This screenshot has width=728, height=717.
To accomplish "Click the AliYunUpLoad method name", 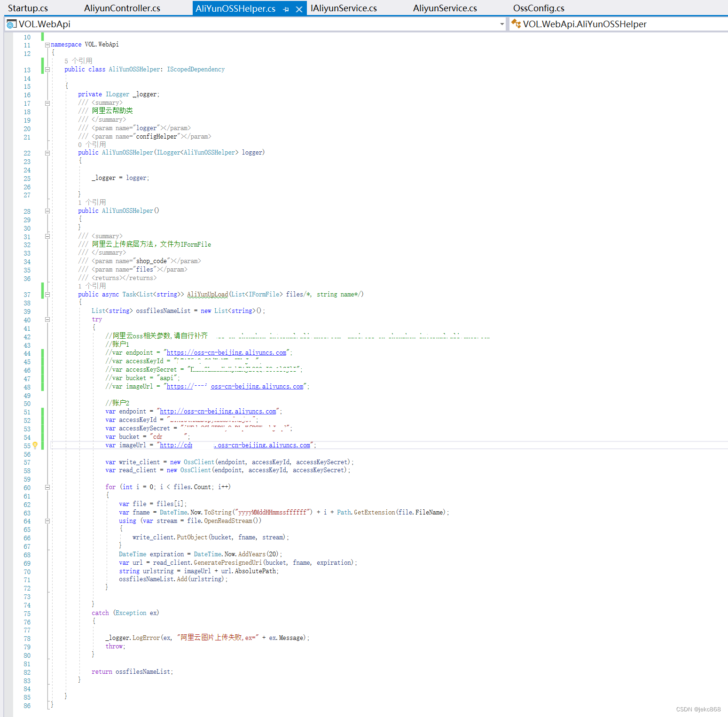I will pyautogui.click(x=208, y=295).
